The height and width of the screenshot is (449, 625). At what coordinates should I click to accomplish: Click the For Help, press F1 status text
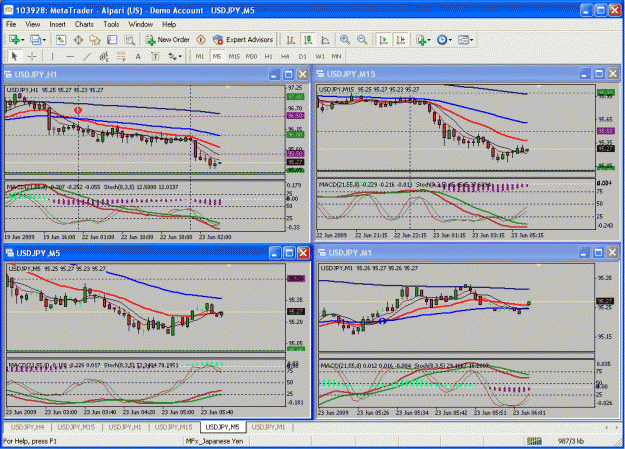tap(30, 441)
